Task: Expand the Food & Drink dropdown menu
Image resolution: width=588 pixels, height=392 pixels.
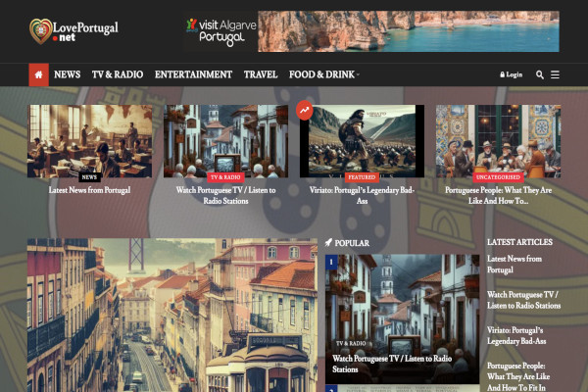Action: 323,74
